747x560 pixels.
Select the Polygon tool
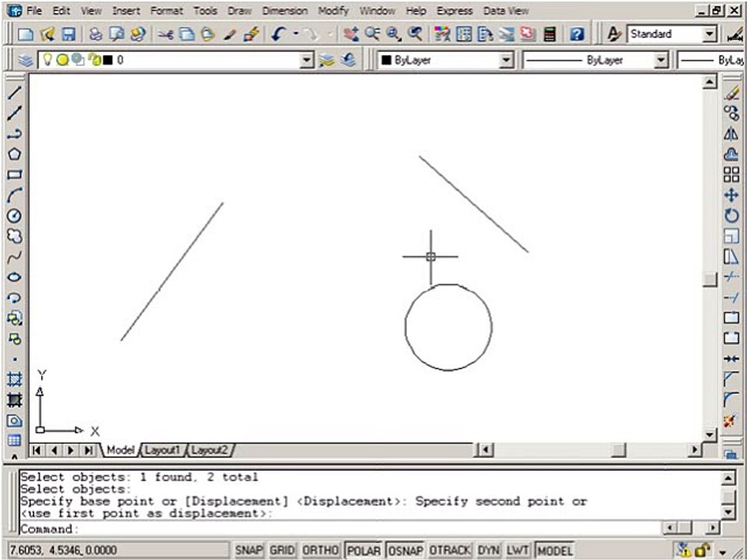tap(14, 154)
